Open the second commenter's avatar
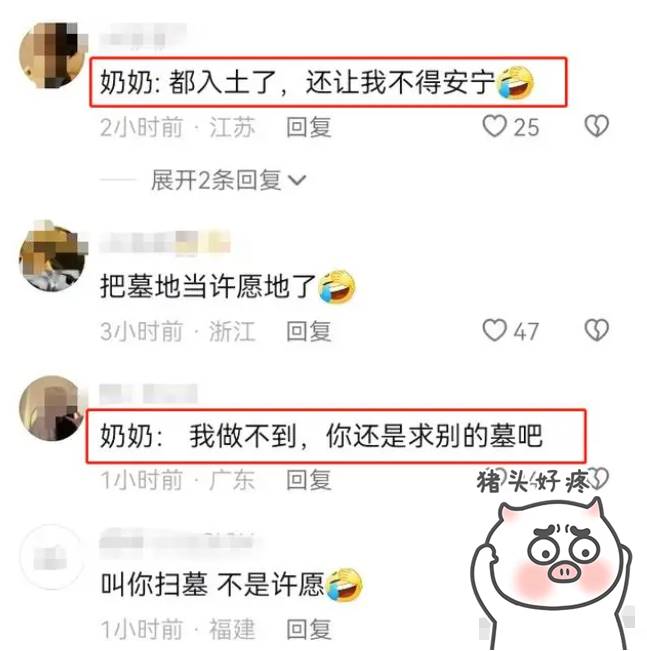Screen dimensions: 647x651 click(x=53, y=257)
